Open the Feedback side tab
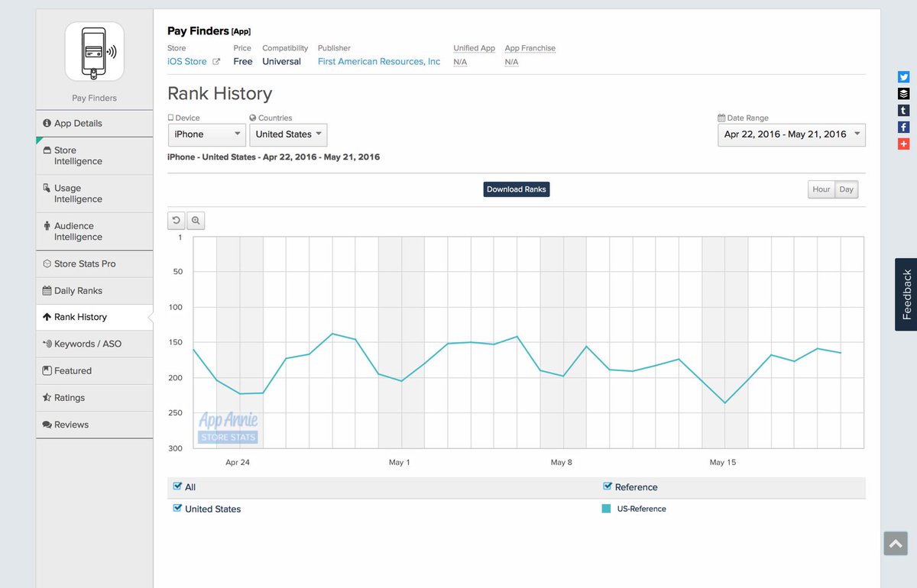 [906, 294]
